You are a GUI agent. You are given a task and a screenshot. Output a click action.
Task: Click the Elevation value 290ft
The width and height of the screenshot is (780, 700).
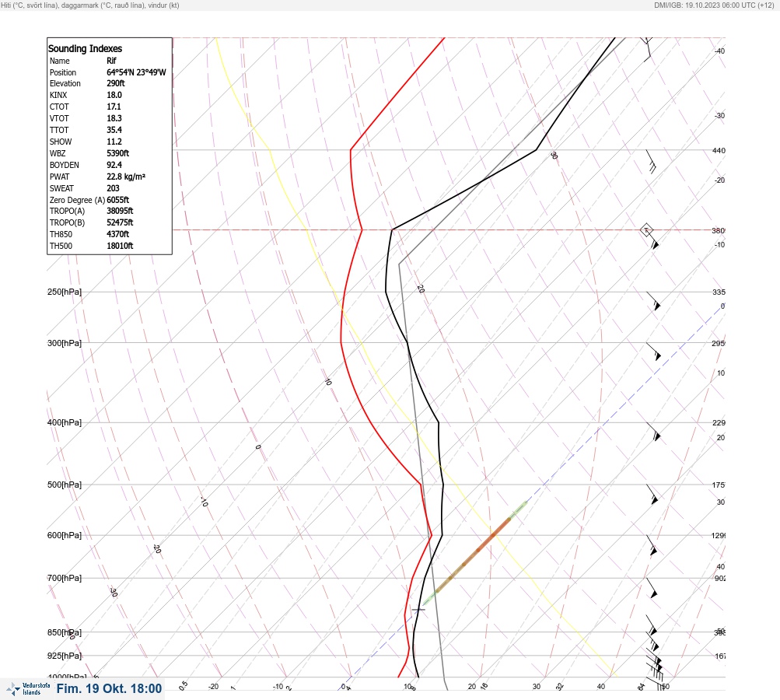click(115, 83)
